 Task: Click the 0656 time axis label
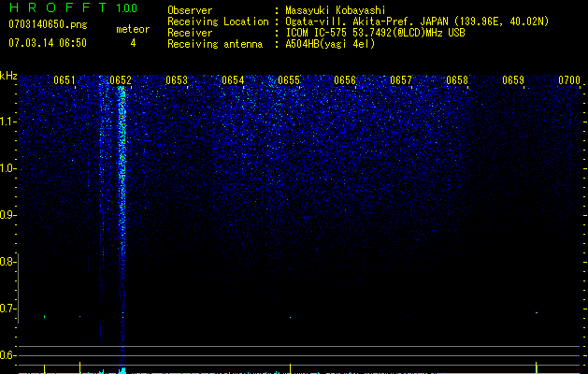click(345, 80)
